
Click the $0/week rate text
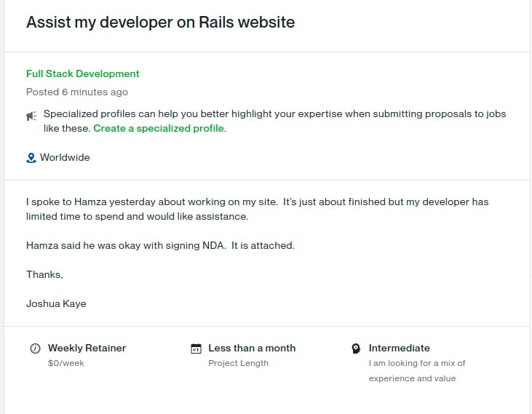[65, 363]
